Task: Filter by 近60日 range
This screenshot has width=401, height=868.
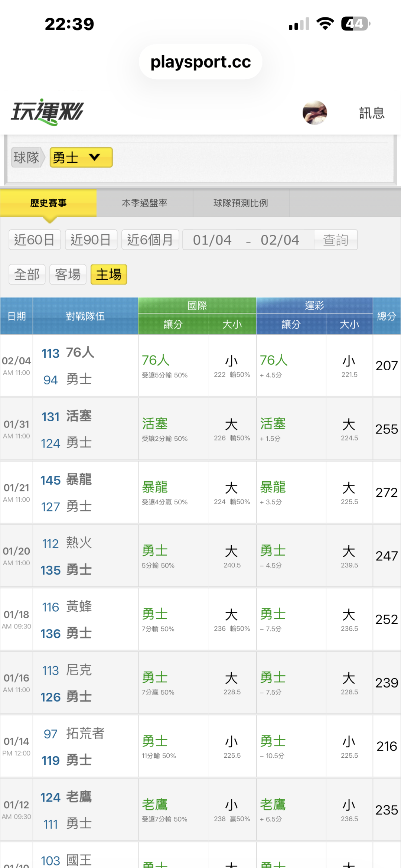Action: point(35,240)
